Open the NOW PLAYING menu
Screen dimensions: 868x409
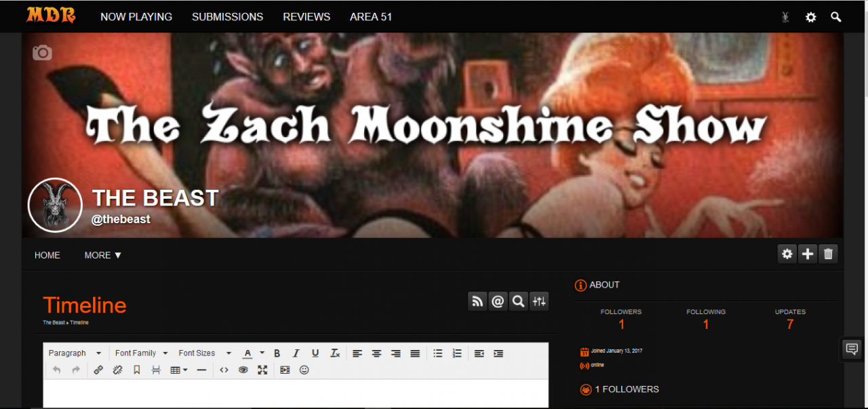click(136, 17)
